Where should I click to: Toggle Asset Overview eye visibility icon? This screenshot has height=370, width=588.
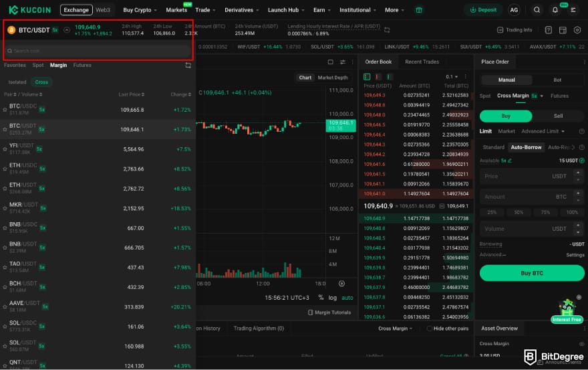pos(581,344)
